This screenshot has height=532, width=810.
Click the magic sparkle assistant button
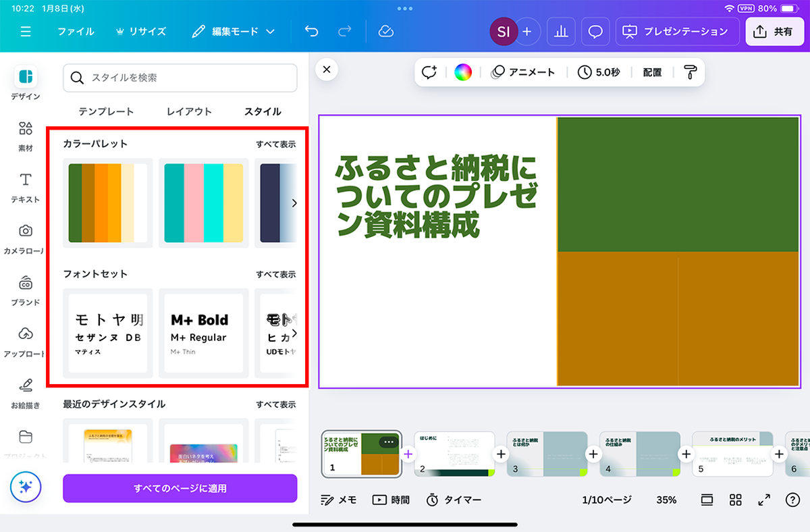click(26, 487)
